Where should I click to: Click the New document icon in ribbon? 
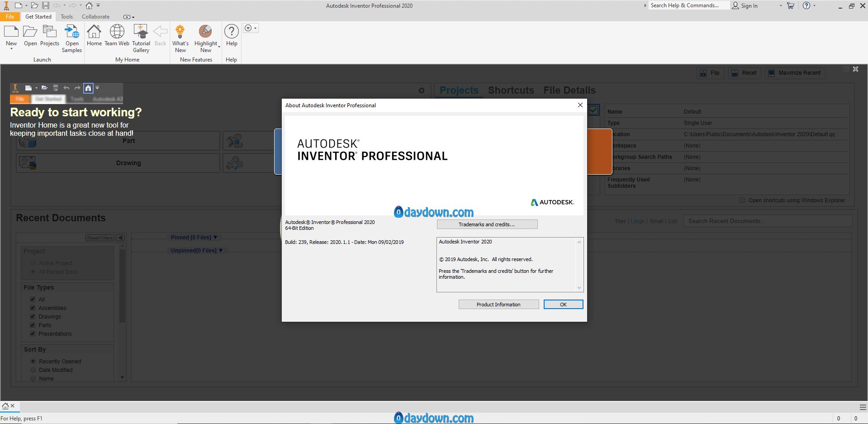click(x=11, y=32)
